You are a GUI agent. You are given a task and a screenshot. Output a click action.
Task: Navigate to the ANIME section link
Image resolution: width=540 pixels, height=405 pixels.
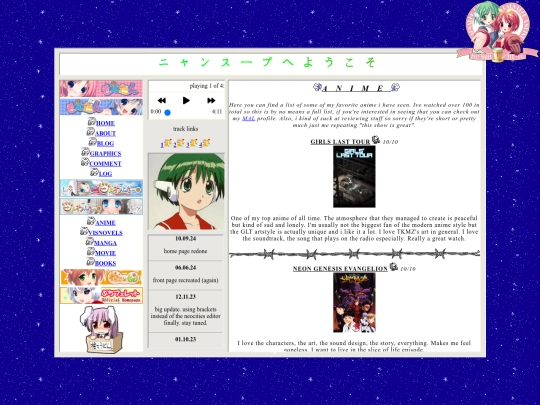tap(105, 223)
